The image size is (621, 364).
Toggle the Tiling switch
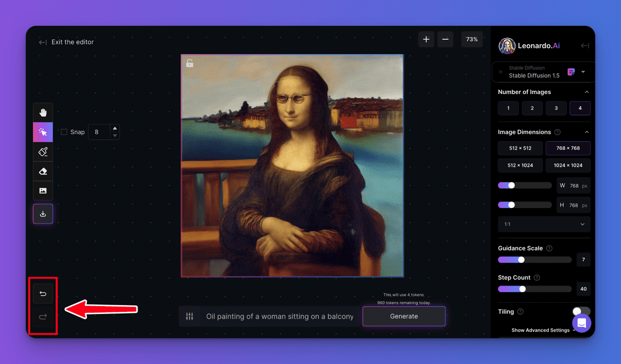tap(581, 312)
